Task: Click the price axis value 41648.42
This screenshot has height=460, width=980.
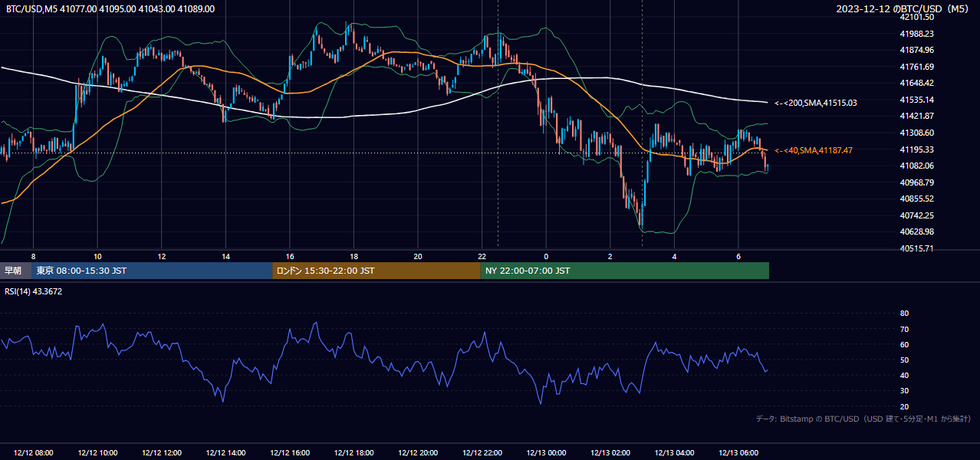Action: point(916,83)
